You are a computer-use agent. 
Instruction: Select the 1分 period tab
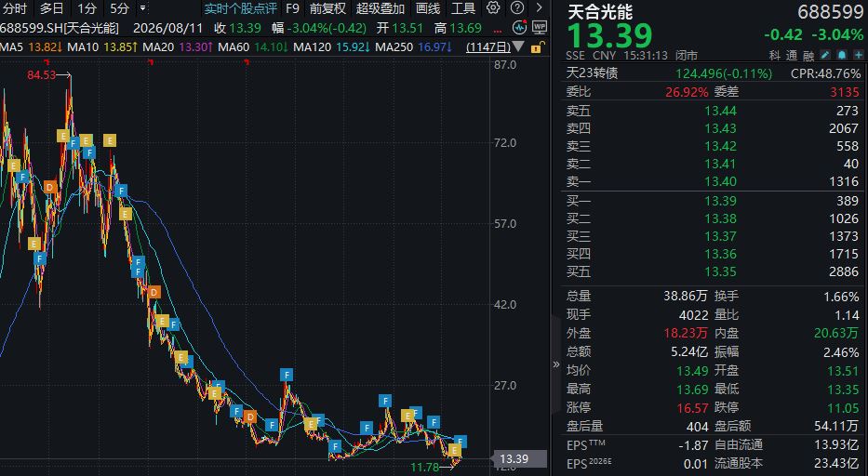(x=87, y=8)
